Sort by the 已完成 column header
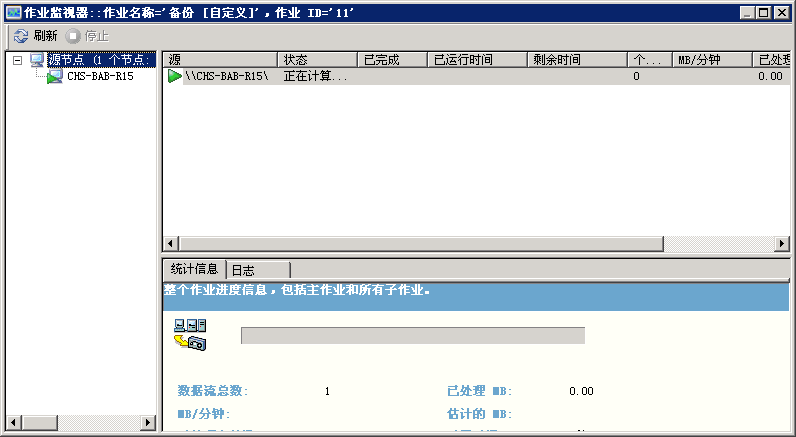The height and width of the screenshot is (437, 796). click(392, 60)
